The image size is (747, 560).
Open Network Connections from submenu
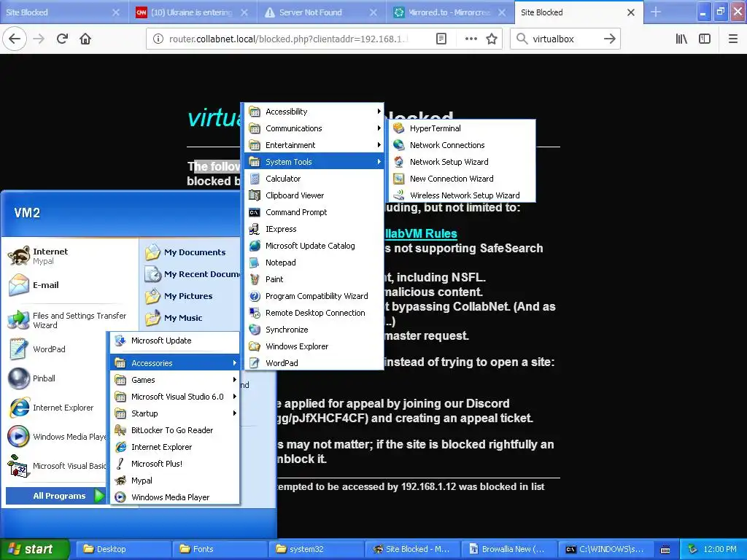pyautogui.click(x=462, y=145)
